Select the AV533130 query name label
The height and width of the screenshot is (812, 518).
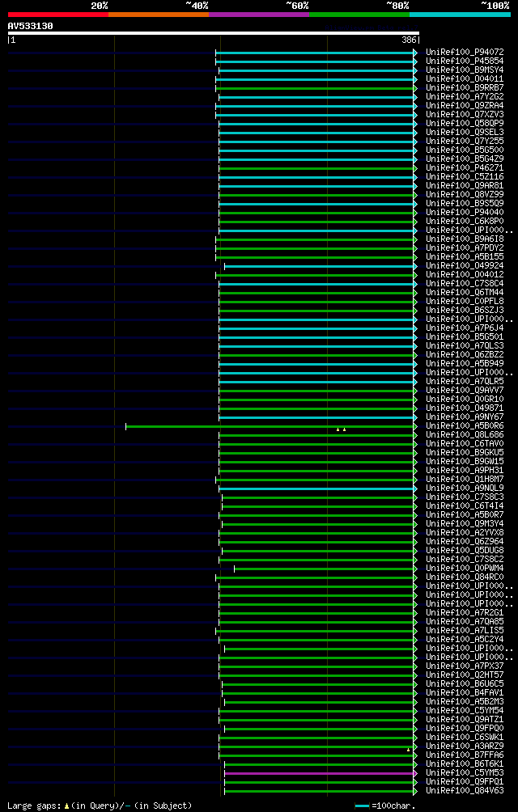[30, 25]
